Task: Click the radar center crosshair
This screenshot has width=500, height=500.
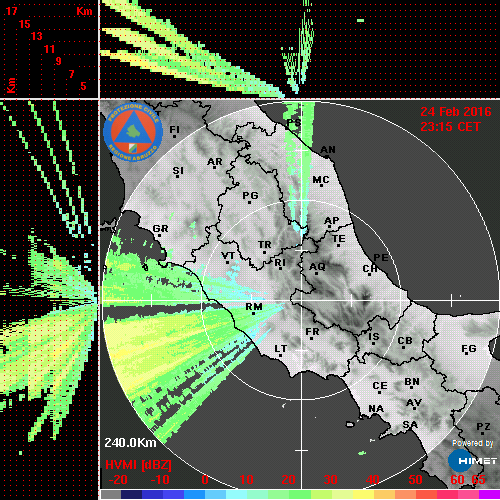Action: pyautogui.click(x=302, y=300)
